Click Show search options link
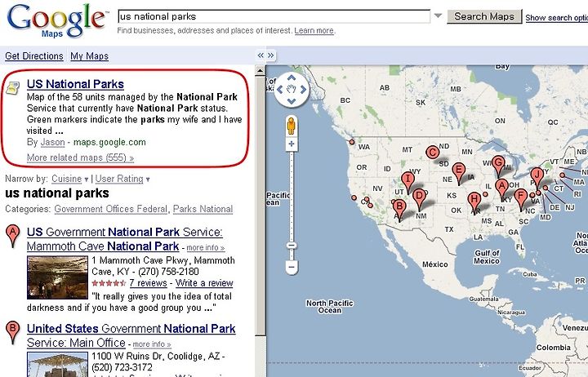 pos(556,18)
